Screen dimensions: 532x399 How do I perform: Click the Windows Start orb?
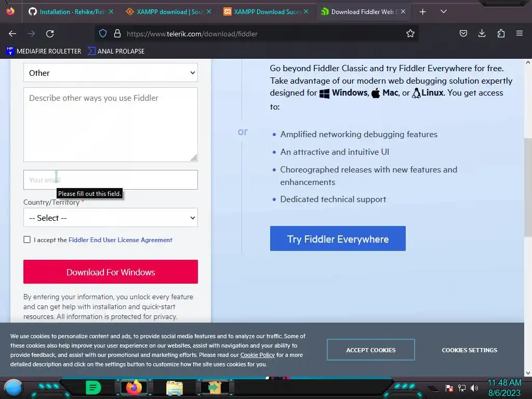[13, 388]
